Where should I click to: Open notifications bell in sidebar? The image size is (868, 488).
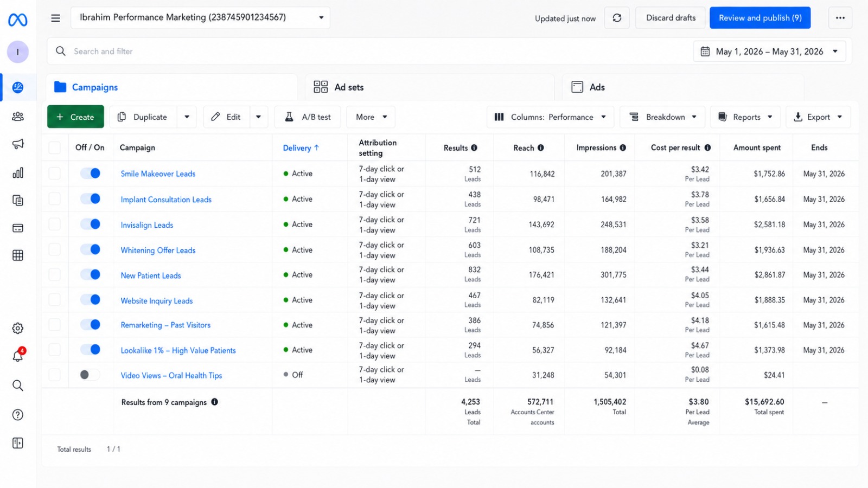[x=18, y=356]
